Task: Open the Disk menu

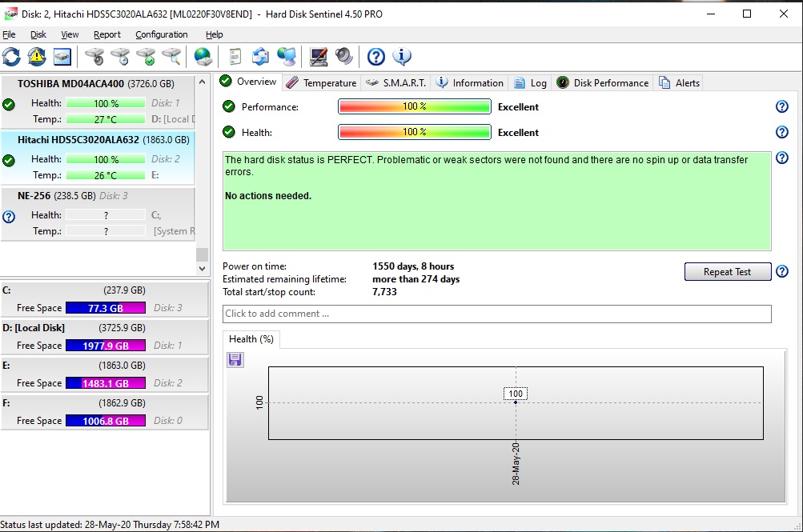Action: 38,34
